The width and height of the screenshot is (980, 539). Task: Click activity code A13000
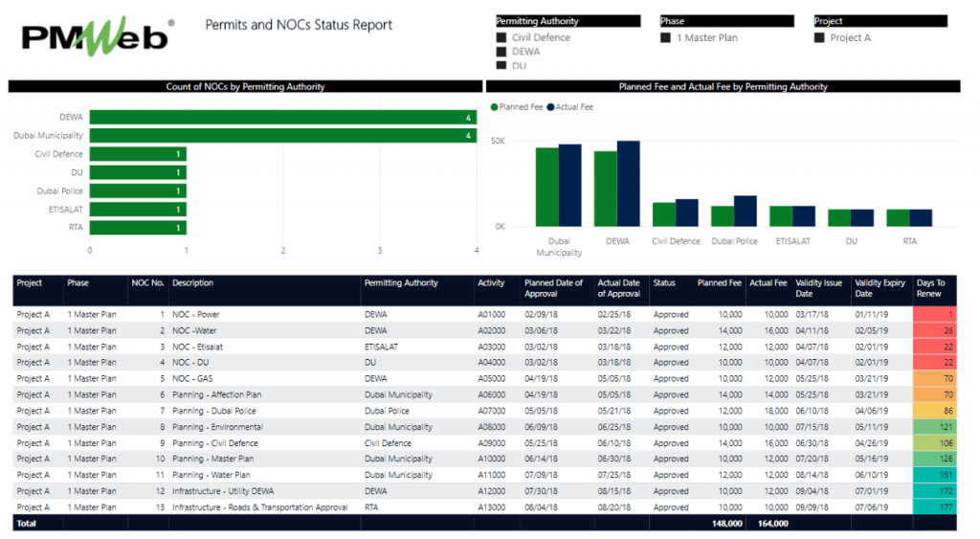[x=491, y=507]
